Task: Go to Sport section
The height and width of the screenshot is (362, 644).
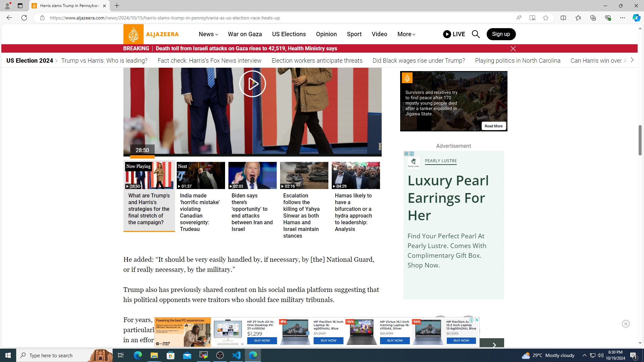Action: pyautogui.click(x=354, y=34)
